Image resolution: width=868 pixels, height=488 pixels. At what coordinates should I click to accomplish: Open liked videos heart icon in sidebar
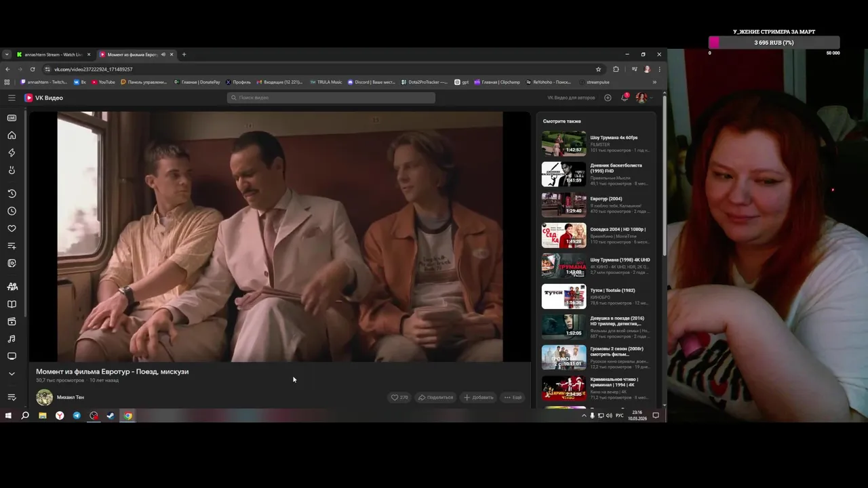point(12,228)
